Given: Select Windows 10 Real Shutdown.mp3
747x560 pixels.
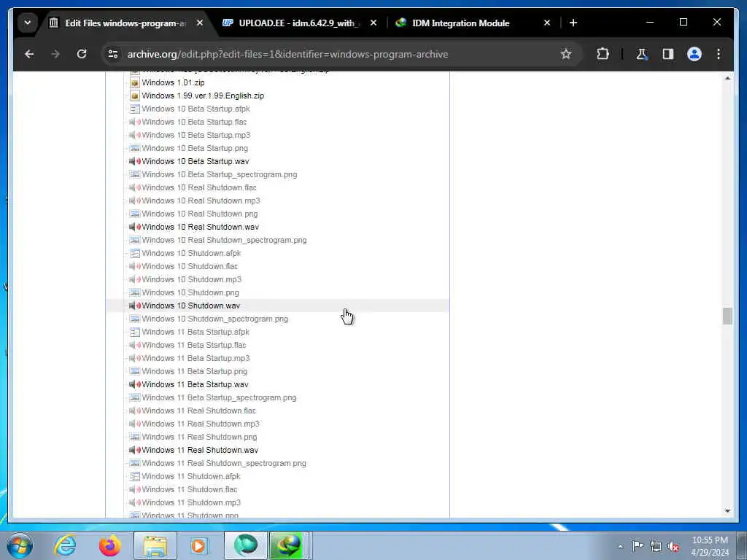Looking at the screenshot, I should pyautogui.click(x=201, y=201).
